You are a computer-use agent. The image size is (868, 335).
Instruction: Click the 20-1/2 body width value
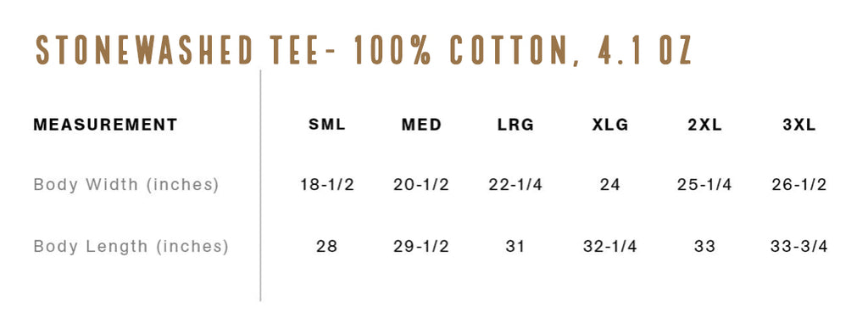[421, 184]
